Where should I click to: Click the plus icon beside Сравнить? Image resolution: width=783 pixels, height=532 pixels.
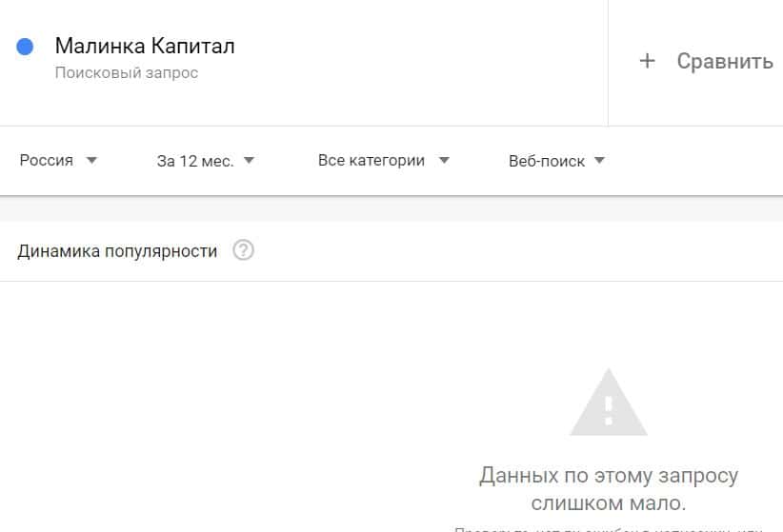tap(648, 62)
